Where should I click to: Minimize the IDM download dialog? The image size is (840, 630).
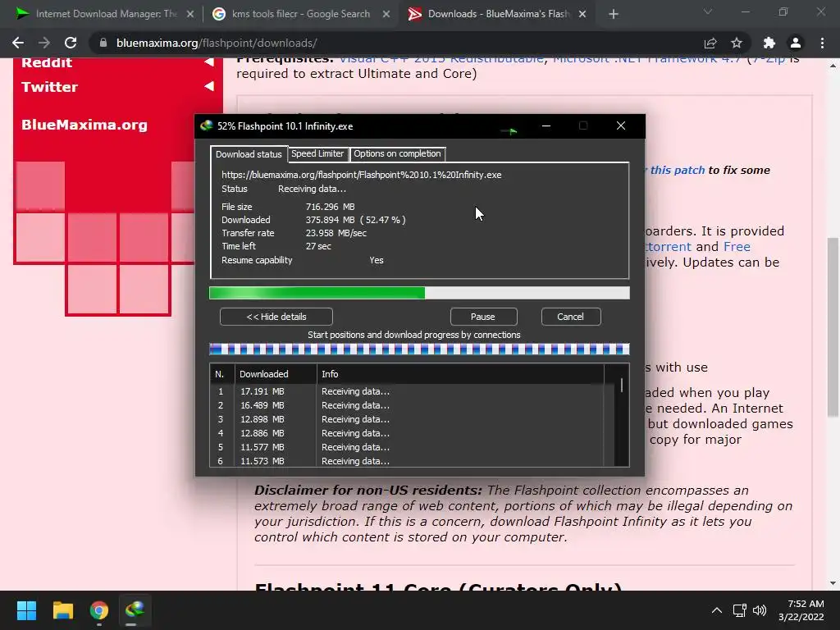click(546, 126)
